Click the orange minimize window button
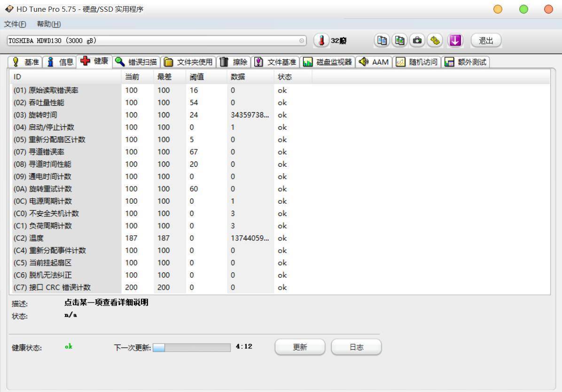The height and width of the screenshot is (392, 562). coord(498,9)
